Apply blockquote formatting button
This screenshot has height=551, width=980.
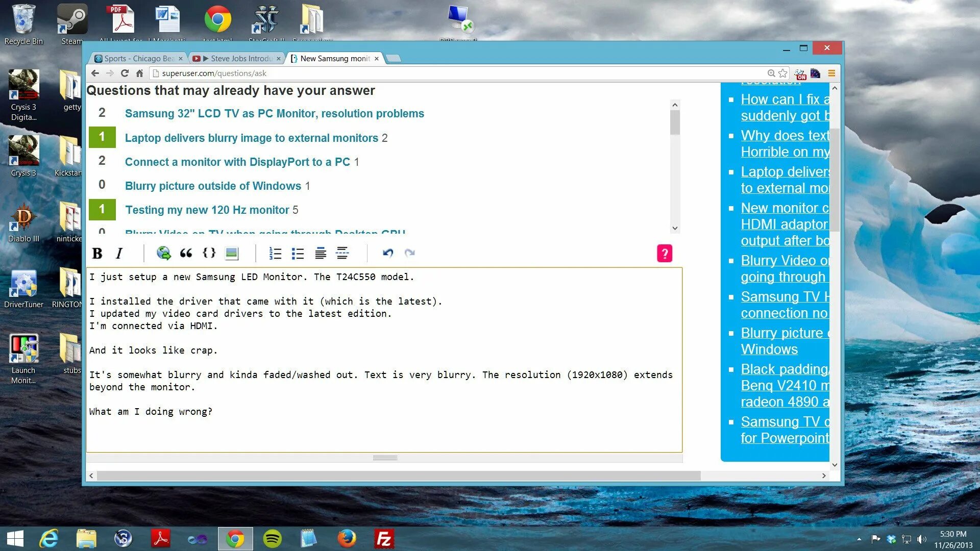[x=186, y=253]
